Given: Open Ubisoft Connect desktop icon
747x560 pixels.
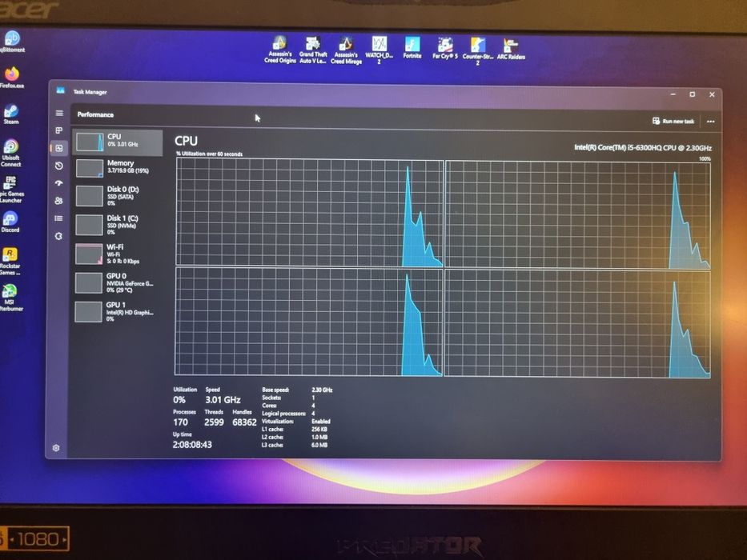Looking at the screenshot, I should tap(11, 153).
